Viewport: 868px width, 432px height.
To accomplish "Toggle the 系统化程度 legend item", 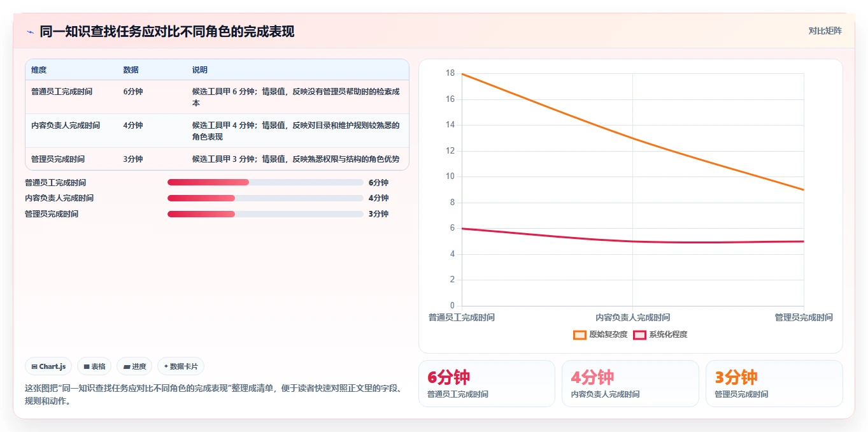I will [660, 335].
